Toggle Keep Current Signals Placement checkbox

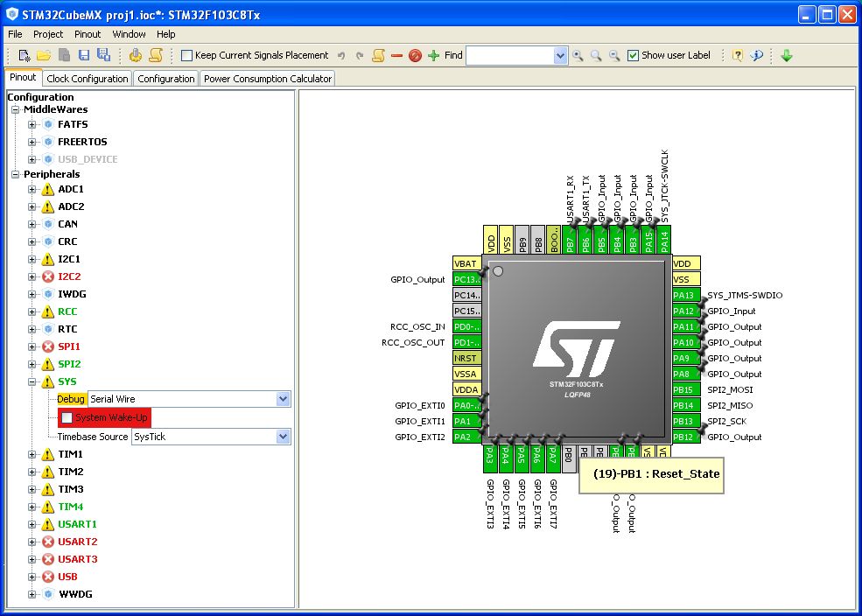point(187,55)
